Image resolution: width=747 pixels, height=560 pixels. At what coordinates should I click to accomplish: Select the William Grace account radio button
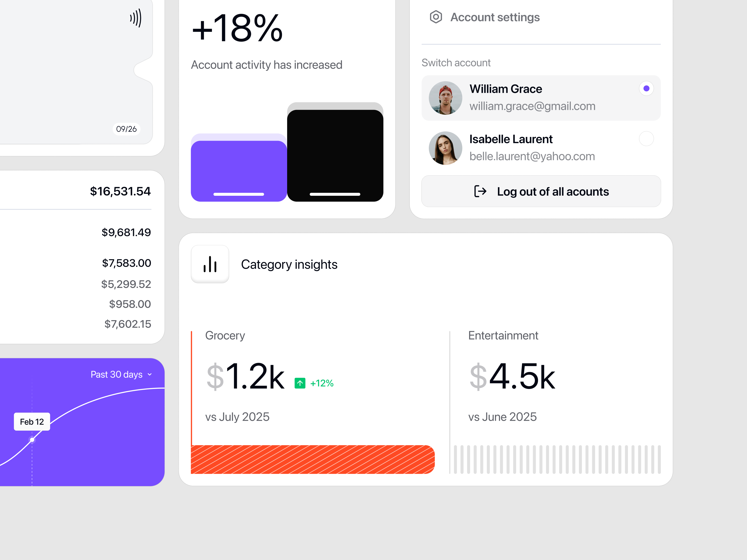(646, 88)
